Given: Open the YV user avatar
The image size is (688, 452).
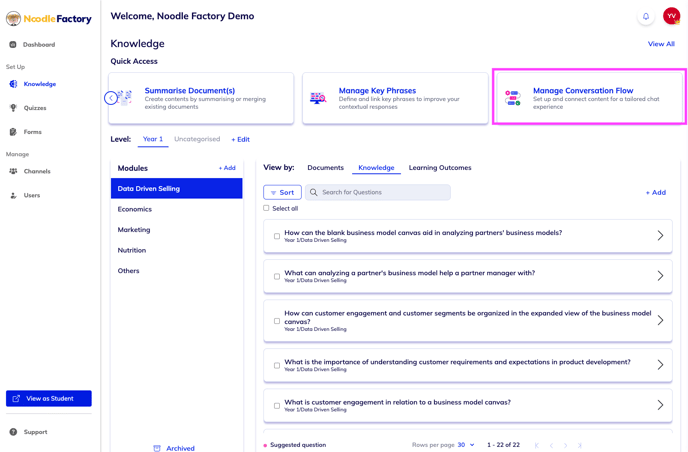Looking at the screenshot, I should (671, 16).
